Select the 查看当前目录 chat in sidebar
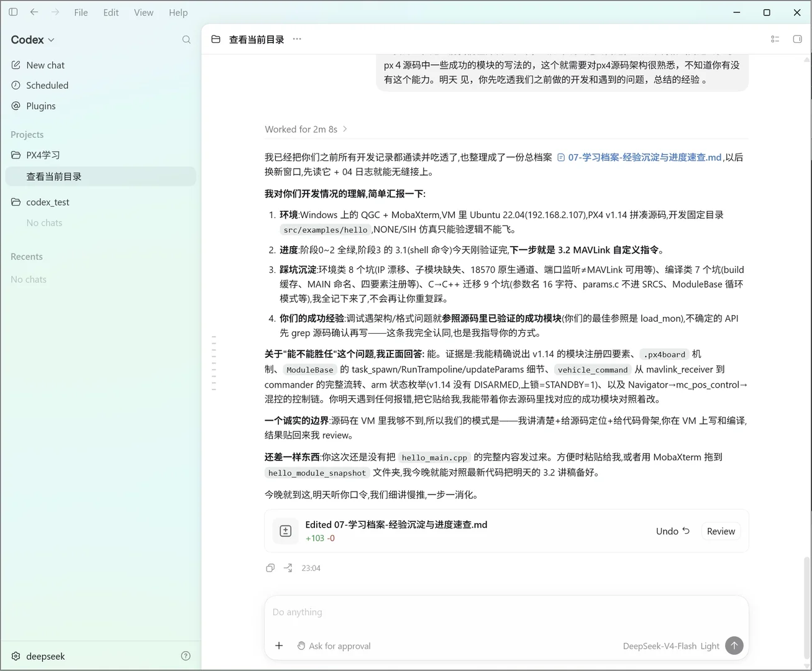Viewport: 812px width, 671px height. coord(101,176)
